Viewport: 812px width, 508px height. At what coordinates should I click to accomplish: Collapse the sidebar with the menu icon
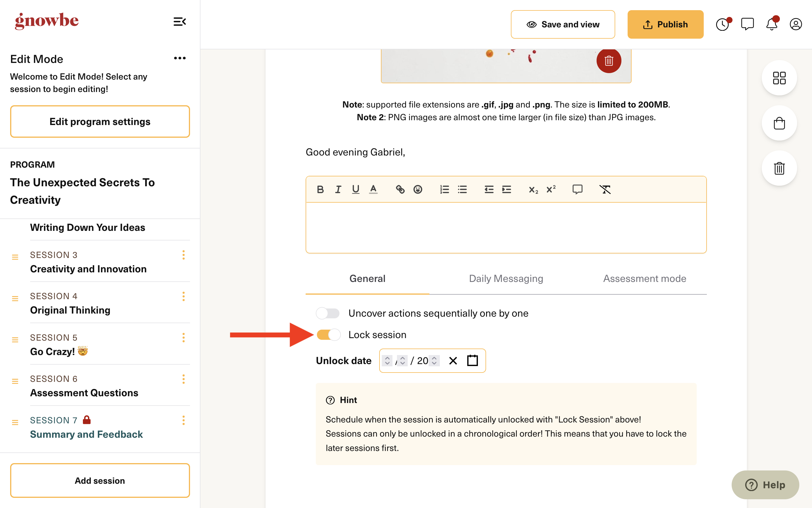click(180, 22)
